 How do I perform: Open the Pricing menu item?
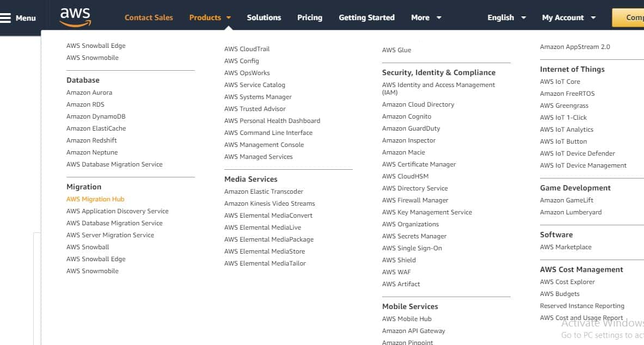pyautogui.click(x=310, y=17)
